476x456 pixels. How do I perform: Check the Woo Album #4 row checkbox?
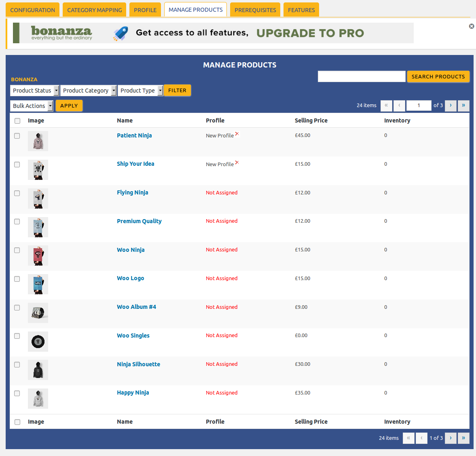pos(17,307)
